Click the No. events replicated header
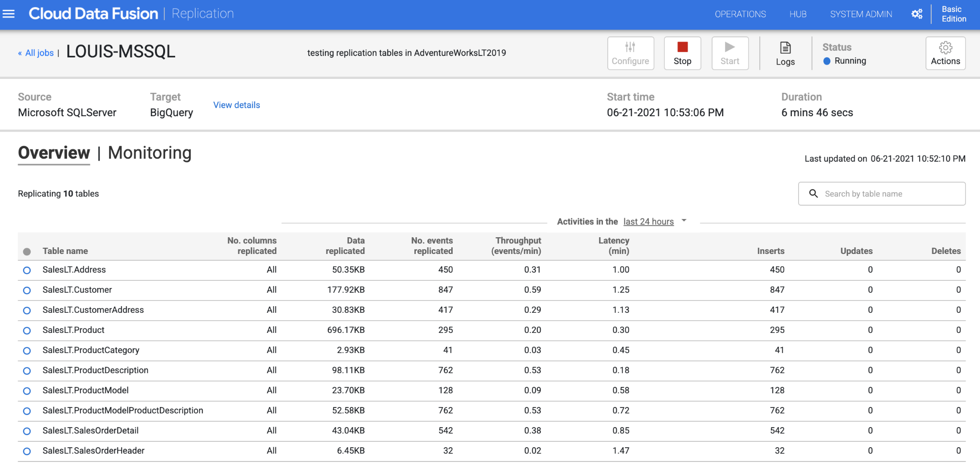This screenshot has height=473, width=980. point(432,246)
